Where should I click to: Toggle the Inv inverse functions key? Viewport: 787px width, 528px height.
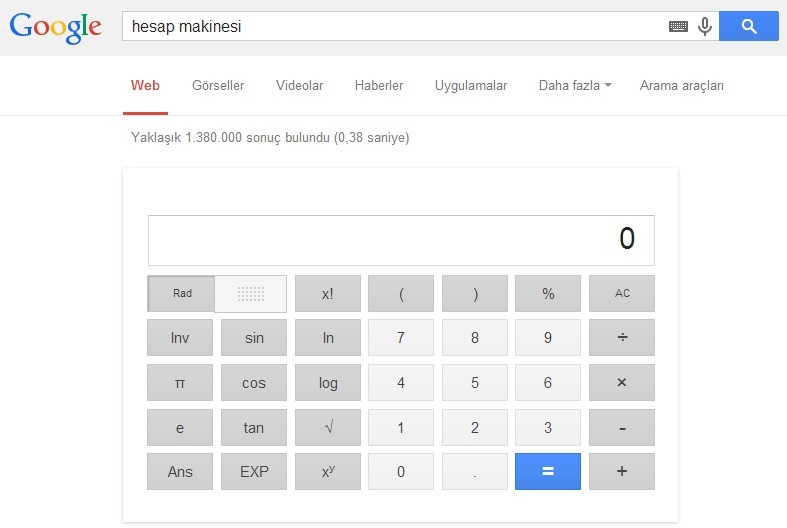pyautogui.click(x=180, y=337)
